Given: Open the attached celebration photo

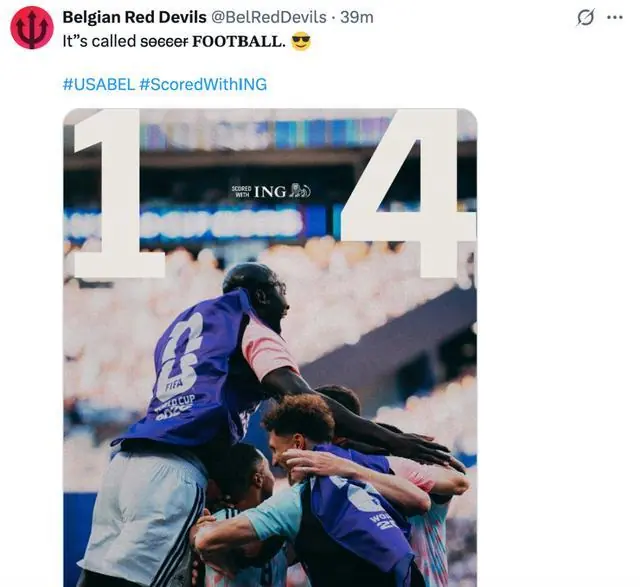Looking at the screenshot, I should (x=270, y=347).
